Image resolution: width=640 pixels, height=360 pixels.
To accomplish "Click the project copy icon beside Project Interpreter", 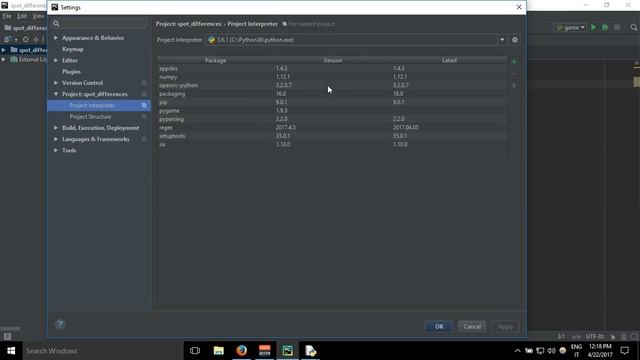I will coord(144,105).
